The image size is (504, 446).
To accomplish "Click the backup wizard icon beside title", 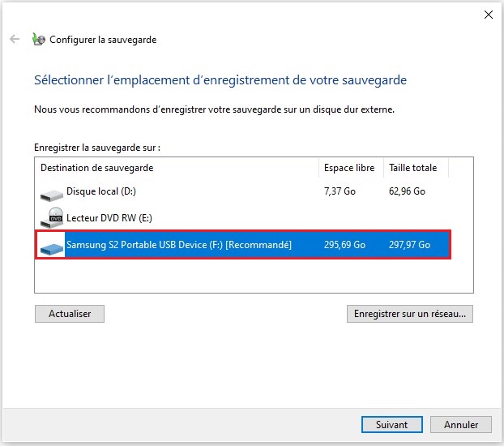I will [x=39, y=39].
